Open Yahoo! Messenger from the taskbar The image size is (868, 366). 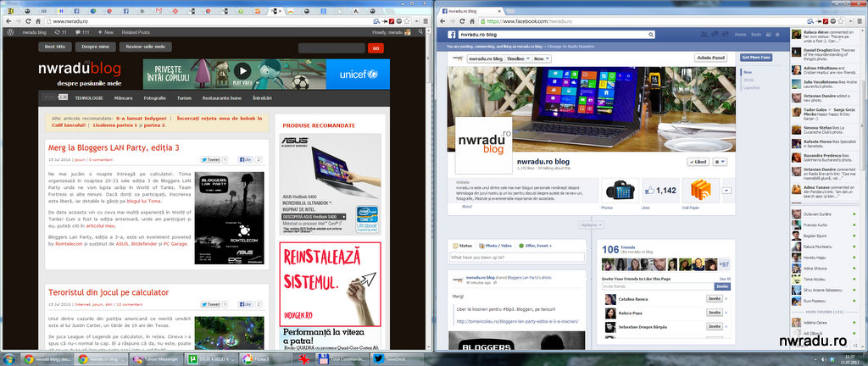point(156,359)
